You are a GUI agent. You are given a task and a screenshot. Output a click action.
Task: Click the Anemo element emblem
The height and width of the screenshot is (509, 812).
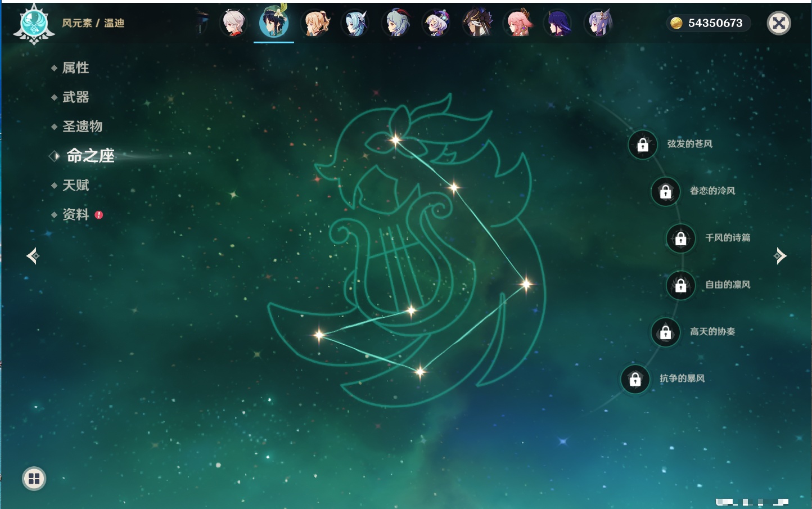pos(34,24)
